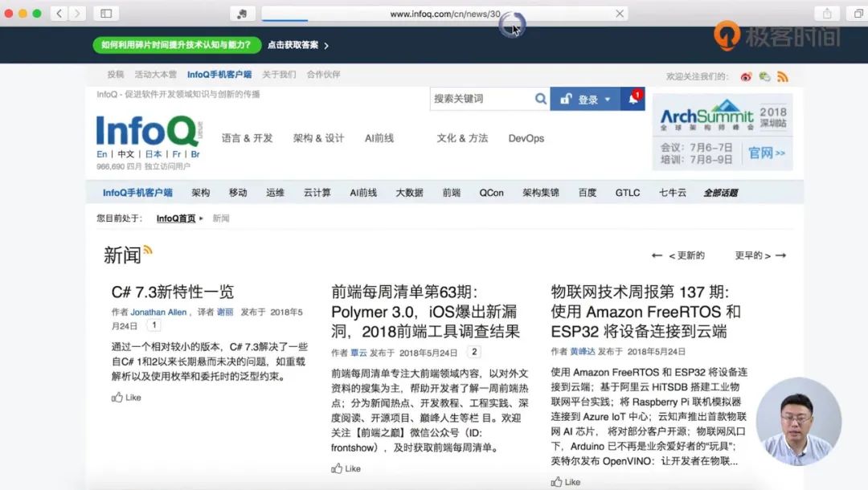This screenshot has width=868, height=490.
Task: Click ArchSummit 官网 link
Action: click(x=767, y=153)
